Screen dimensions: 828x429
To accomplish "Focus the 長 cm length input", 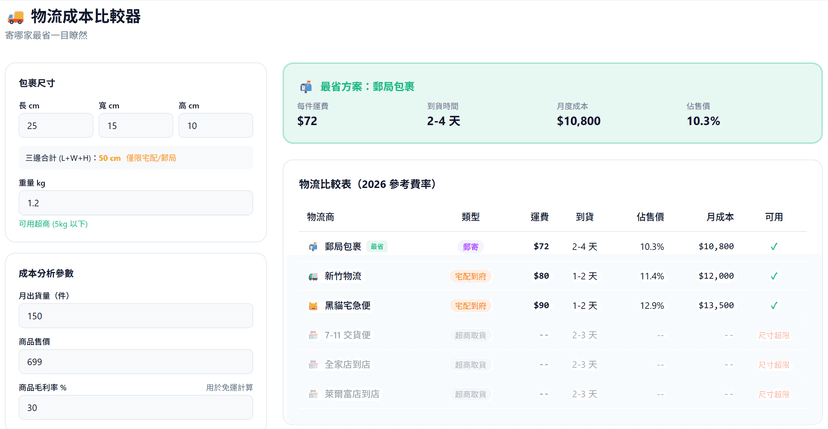I will pyautogui.click(x=56, y=126).
